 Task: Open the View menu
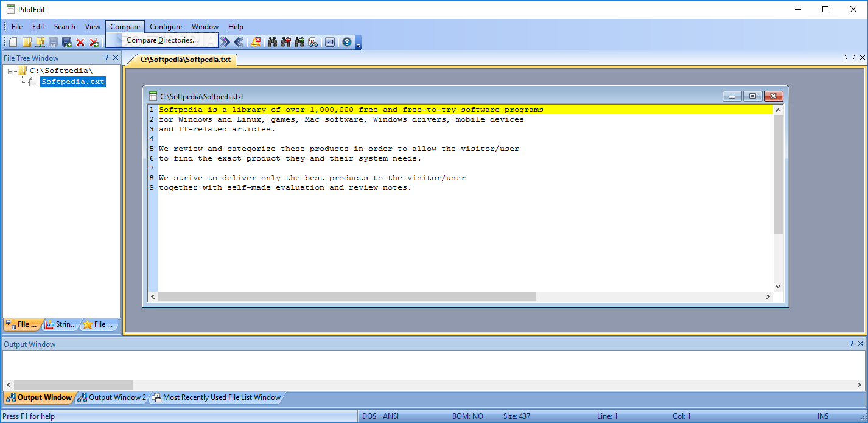(x=93, y=27)
